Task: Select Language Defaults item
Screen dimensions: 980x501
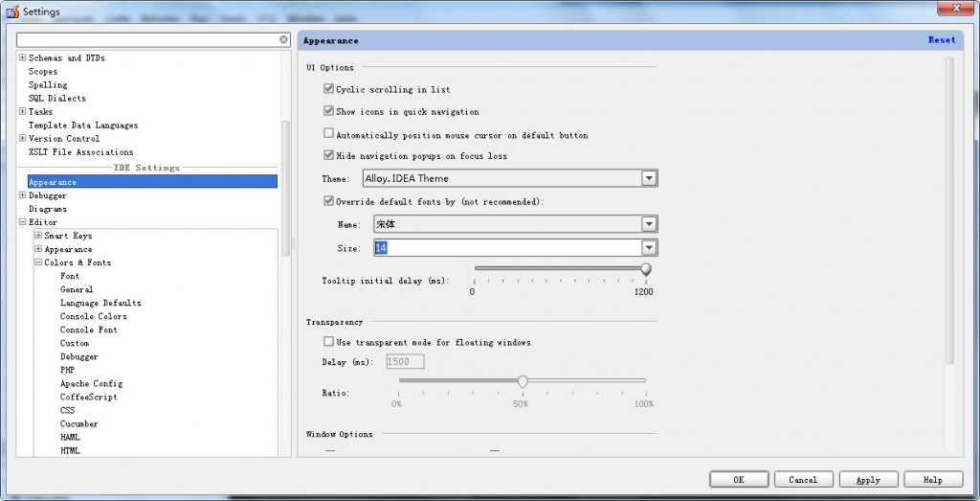Action: coord(100,303)
